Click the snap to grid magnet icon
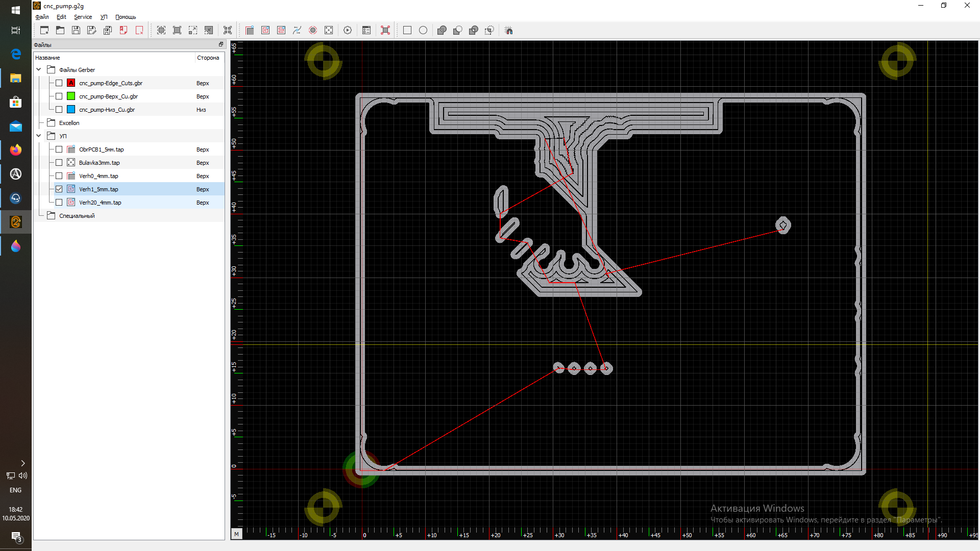The image size is (980, 551). point(509,31)
